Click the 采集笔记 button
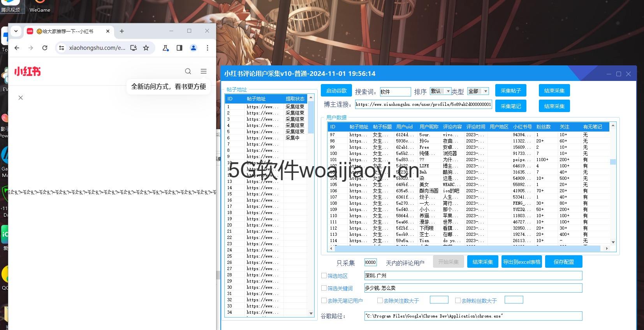 pos(511,106)
